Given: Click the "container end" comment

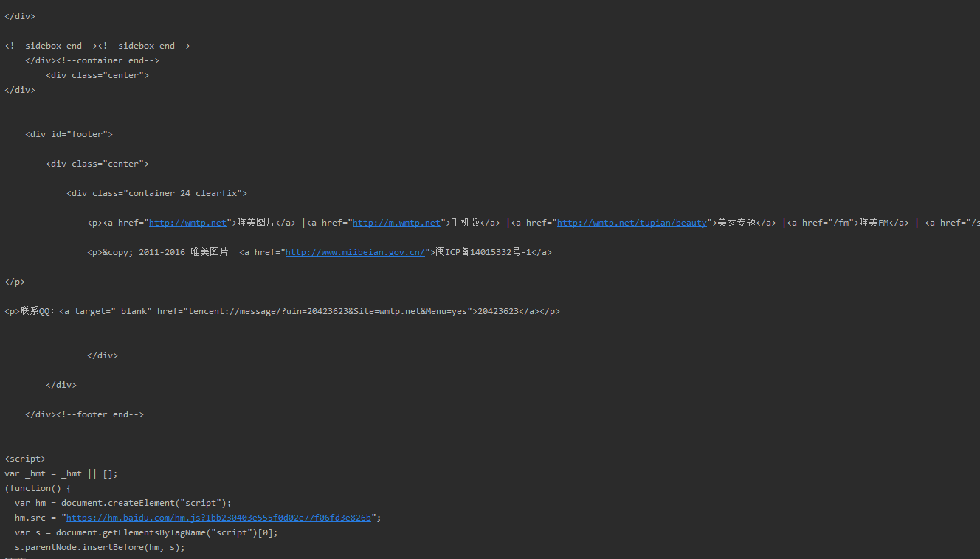Looking at the screenshot, I should (108, 60).
